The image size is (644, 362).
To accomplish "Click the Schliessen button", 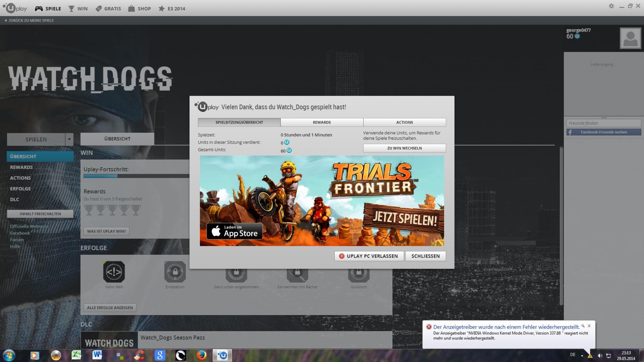I will pyautogui.click(x=425, y=256).
